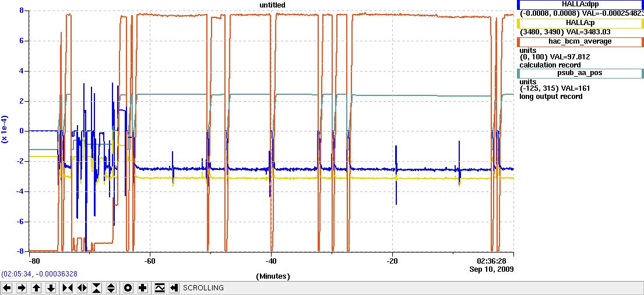Select the HALLA:dpp legend entry

[580, 5]
